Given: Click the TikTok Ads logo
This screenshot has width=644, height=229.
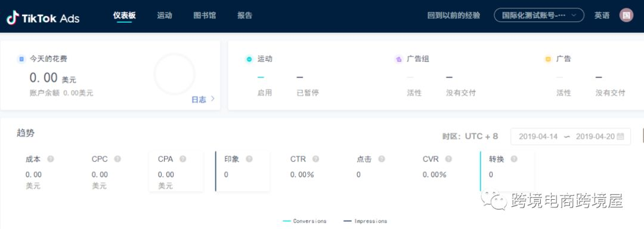Looking at the screenshot, I should [43, 18].
